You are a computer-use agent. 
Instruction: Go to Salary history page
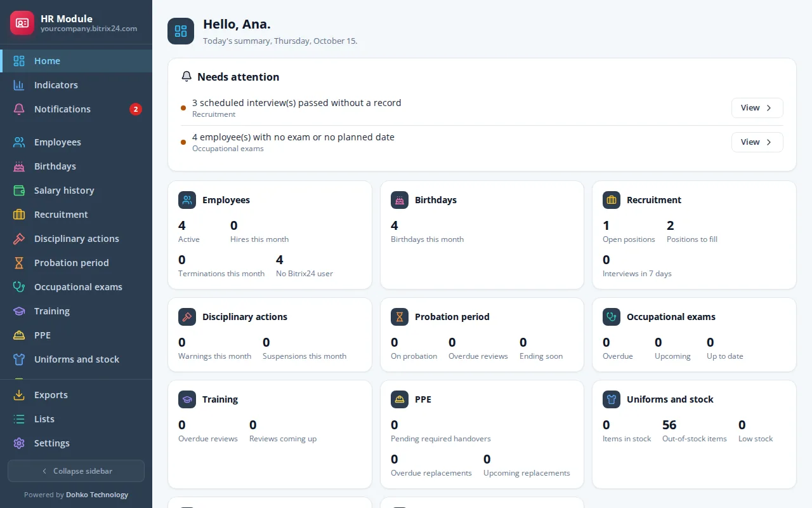coord(76,190)
